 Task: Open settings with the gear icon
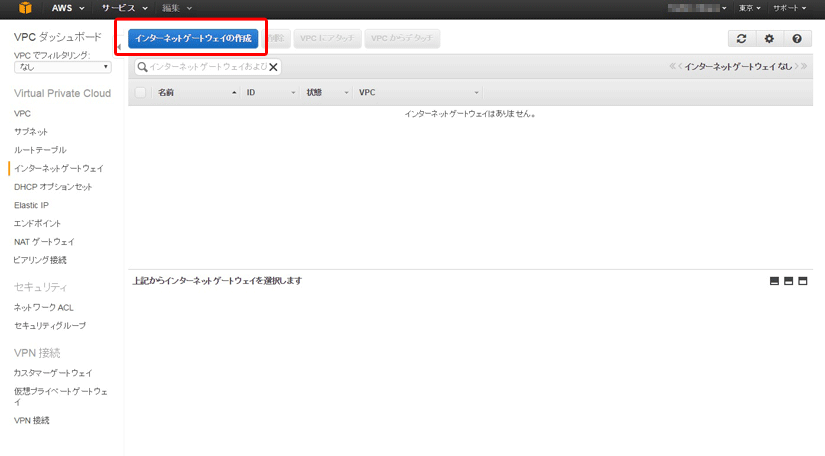pyautogui.click(x=769, y=38)
